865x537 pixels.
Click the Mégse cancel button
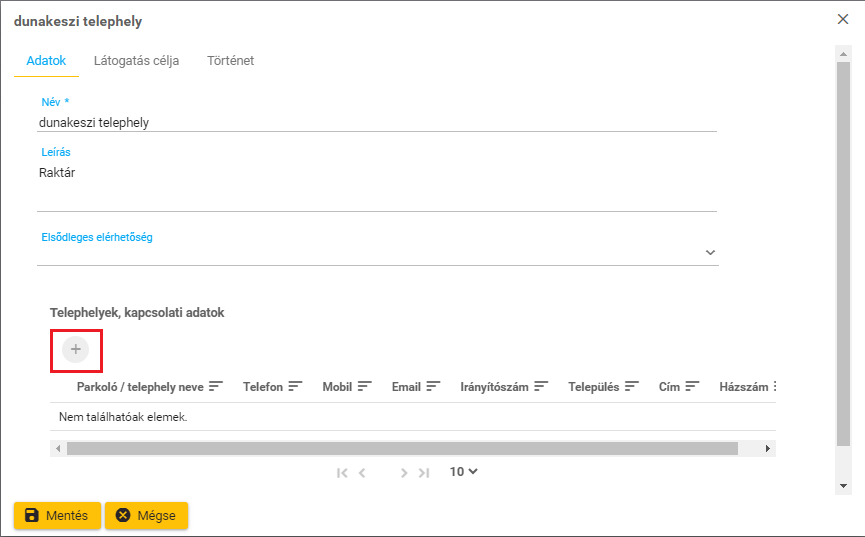click(146, 516)
